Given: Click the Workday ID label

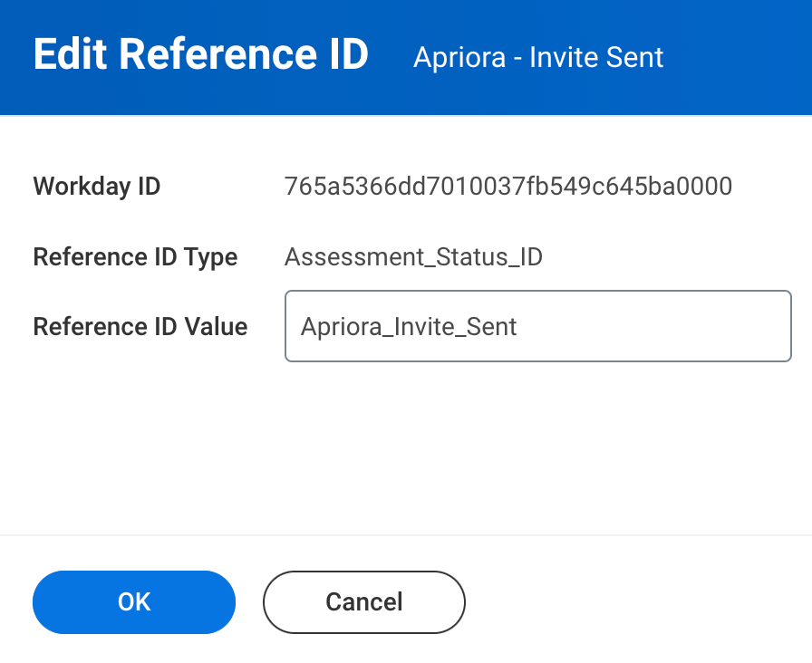Looking at the screenshot, I should (x=97, y=187).
